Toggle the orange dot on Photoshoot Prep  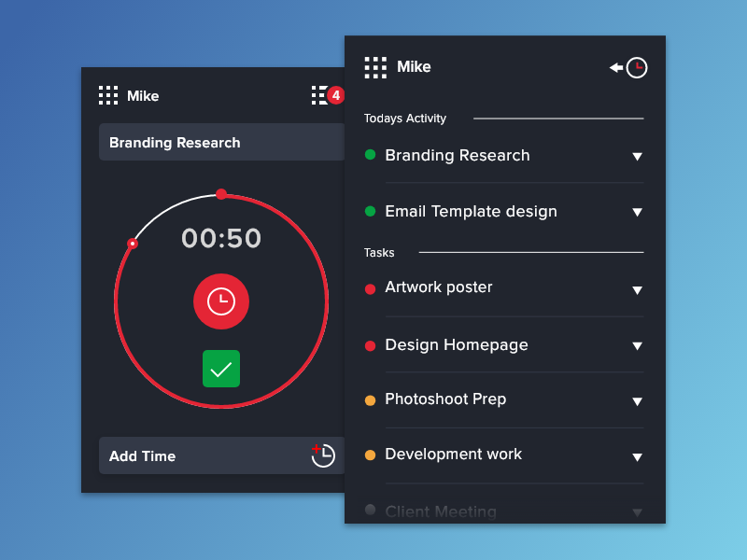[x=369, y=399]
